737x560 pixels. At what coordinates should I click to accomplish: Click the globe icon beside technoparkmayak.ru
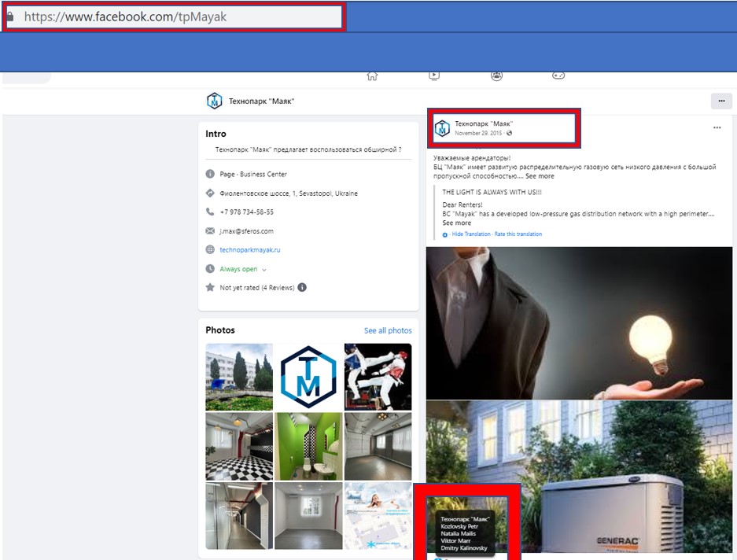point(210,249)
